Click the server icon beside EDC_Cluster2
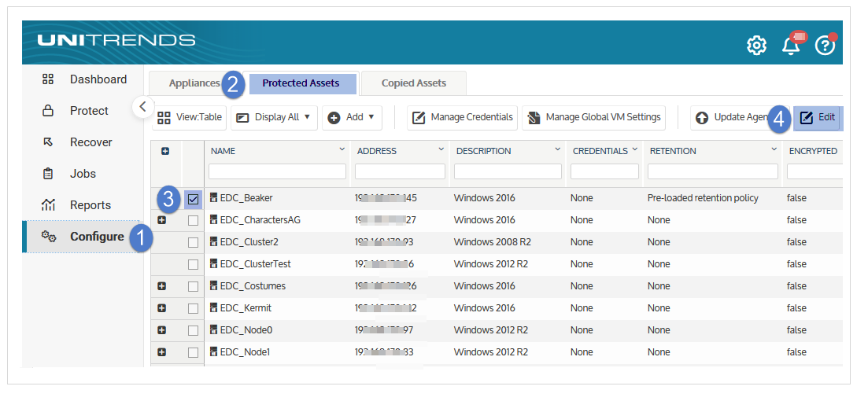 pyautogui.click(x=214, y=241)
